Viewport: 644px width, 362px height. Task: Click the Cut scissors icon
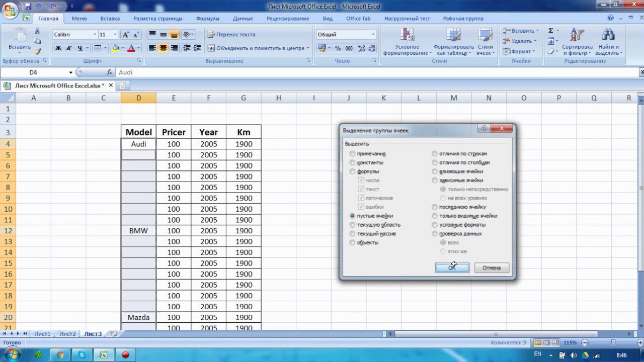[x=37, y=31]
